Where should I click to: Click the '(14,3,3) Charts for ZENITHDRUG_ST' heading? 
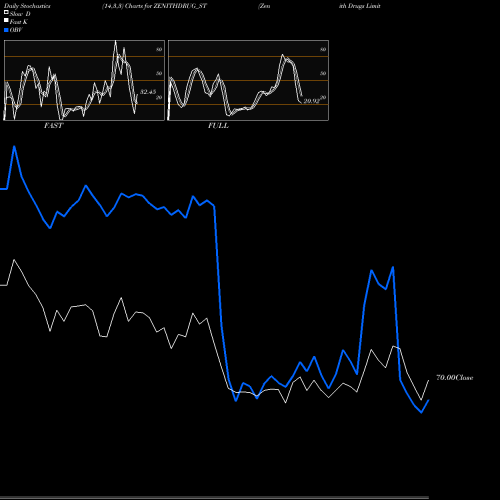click(154, 6)
